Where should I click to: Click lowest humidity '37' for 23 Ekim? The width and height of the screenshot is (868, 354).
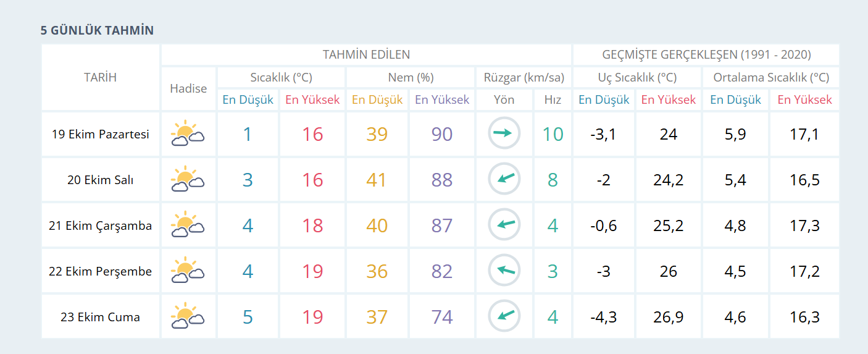377,317
